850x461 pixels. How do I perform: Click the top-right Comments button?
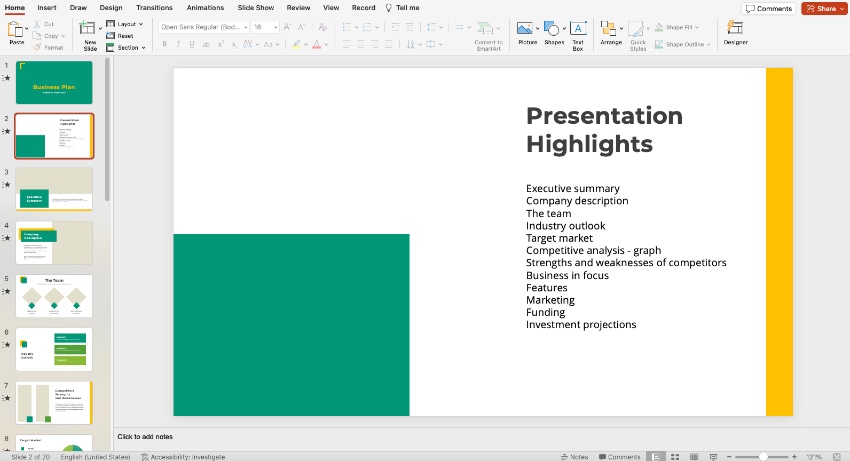point(769,8)
